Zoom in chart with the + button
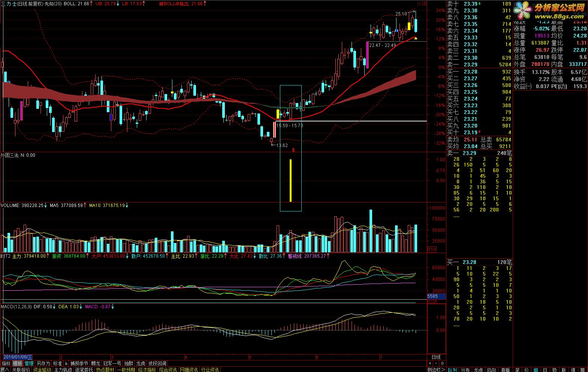The height and width of the screenshot is (372, 588). point(430,363)
